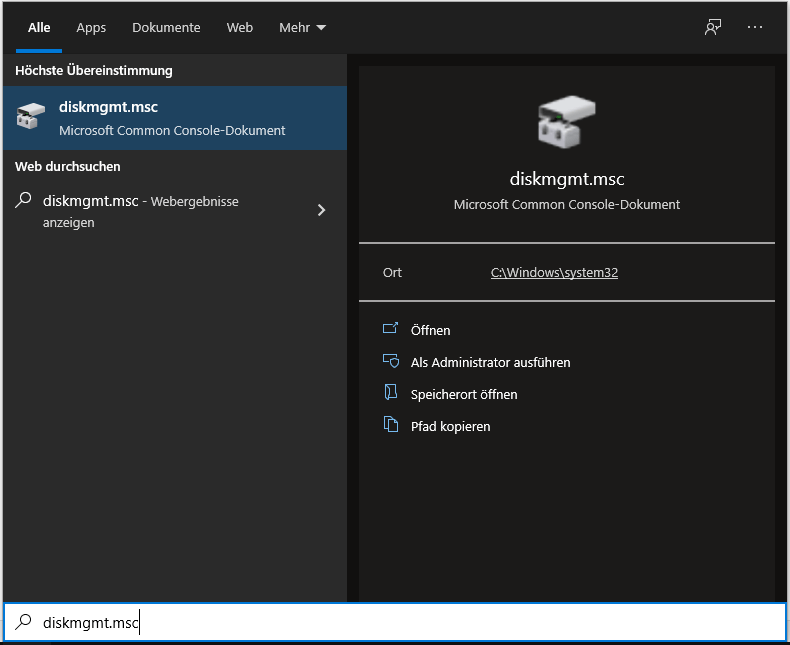The width and height of the screenshot is (790, 645).
Task: Select the Dokumente filter tab
Action: (166, 28)
